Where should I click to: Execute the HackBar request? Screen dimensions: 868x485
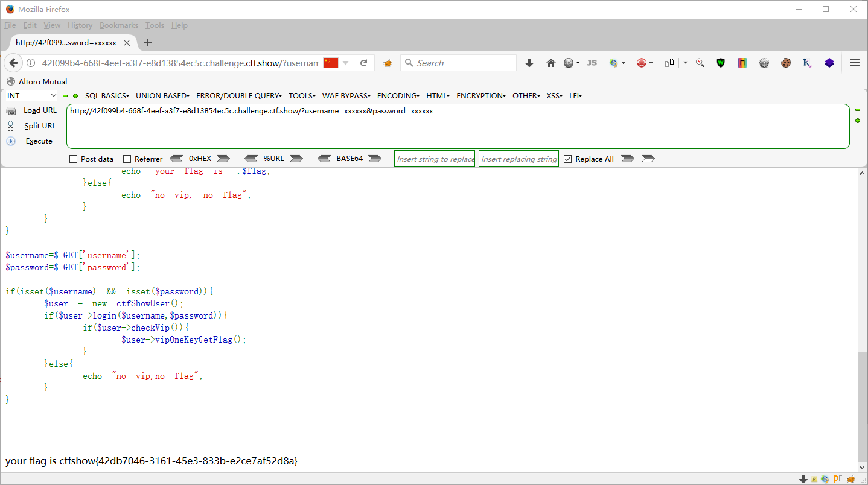point(30,141)
